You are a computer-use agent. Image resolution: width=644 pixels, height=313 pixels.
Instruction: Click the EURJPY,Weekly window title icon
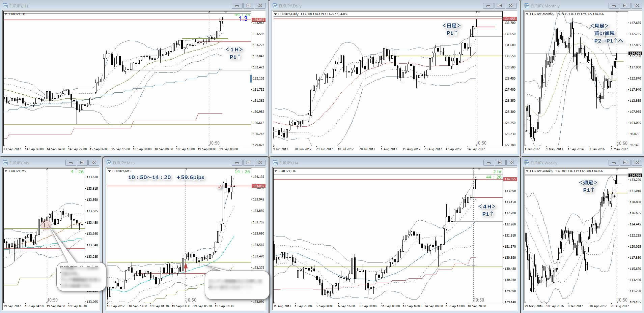point(527,163)
